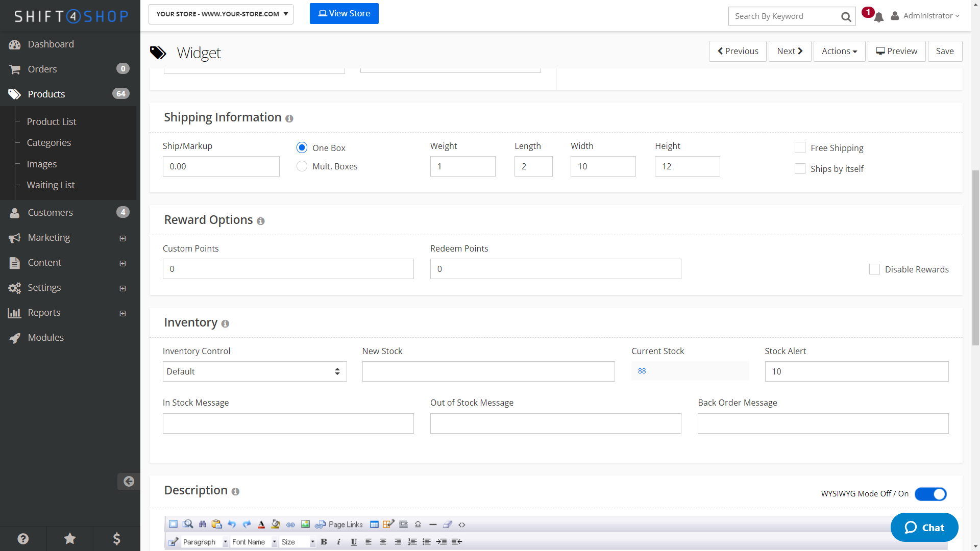
Task: Open the store selector dropdown
Action: tap(221, 13)
